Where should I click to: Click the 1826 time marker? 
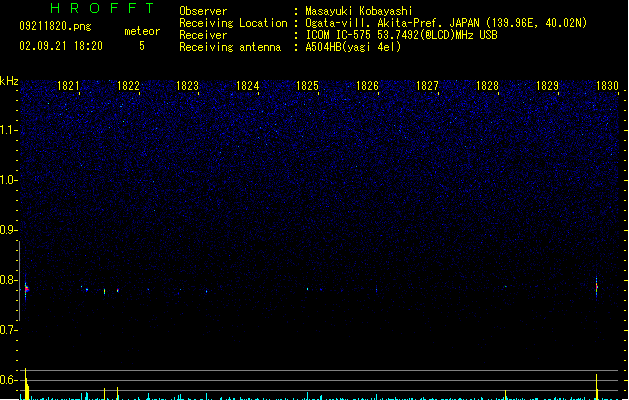(367, 86)
